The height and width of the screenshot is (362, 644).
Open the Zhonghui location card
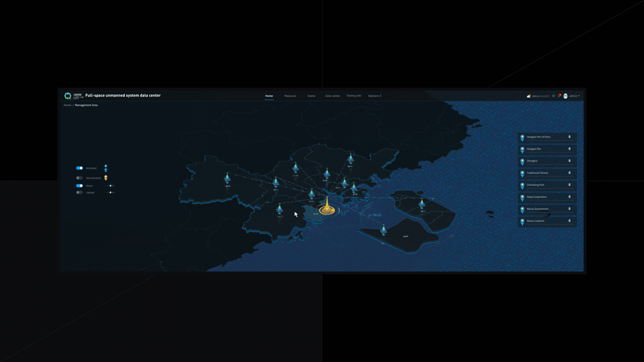(547, 161)
